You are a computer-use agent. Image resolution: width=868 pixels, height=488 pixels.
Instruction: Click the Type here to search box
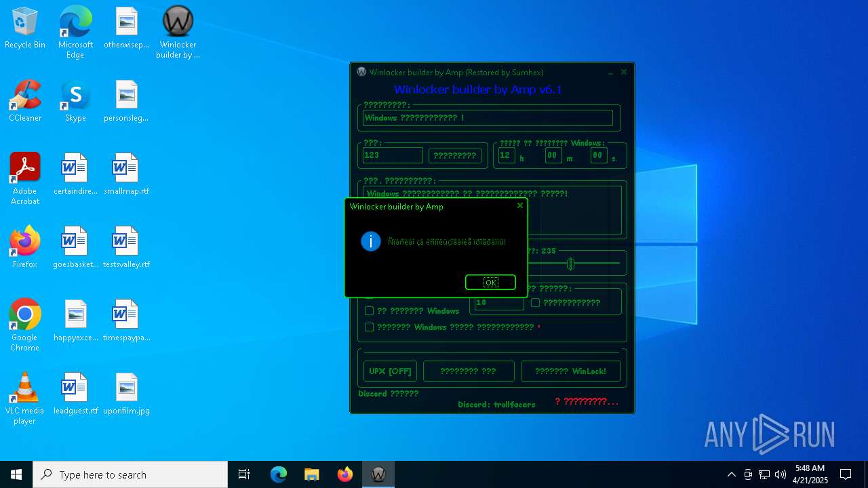130,474
